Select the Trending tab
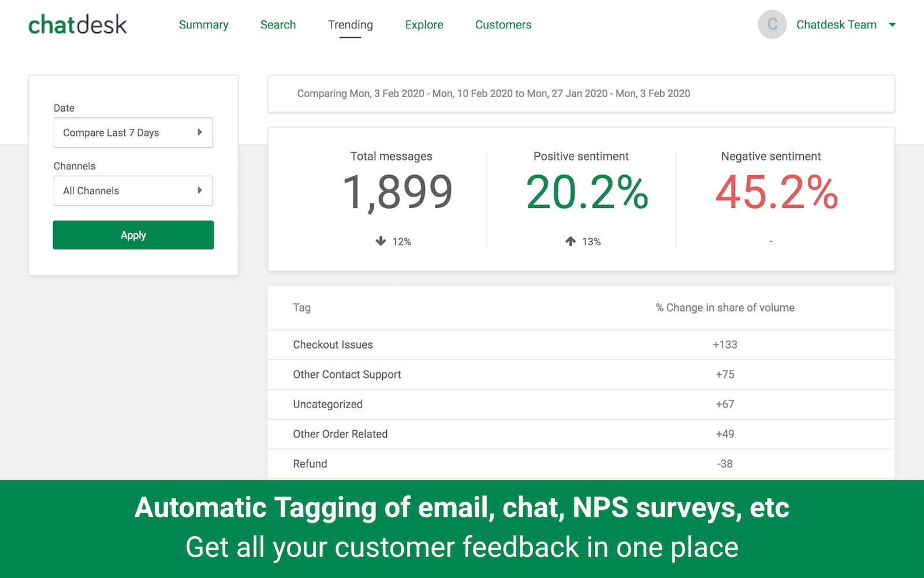The width and height of the screenshot is (924, 578). tap(350, 25)
